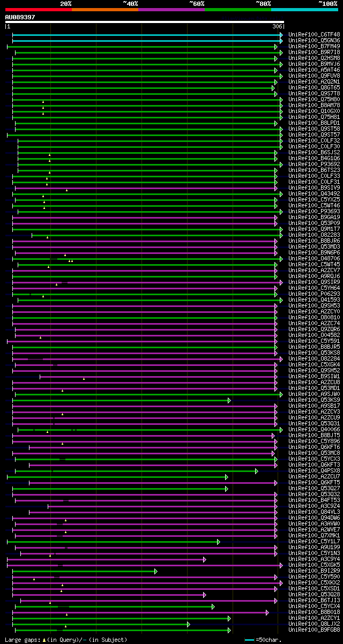The width and height of the screenshot is (343, 644).
Task: Select the UniRef100_Q8GT65 label
Action: click(x=314, y=87)
